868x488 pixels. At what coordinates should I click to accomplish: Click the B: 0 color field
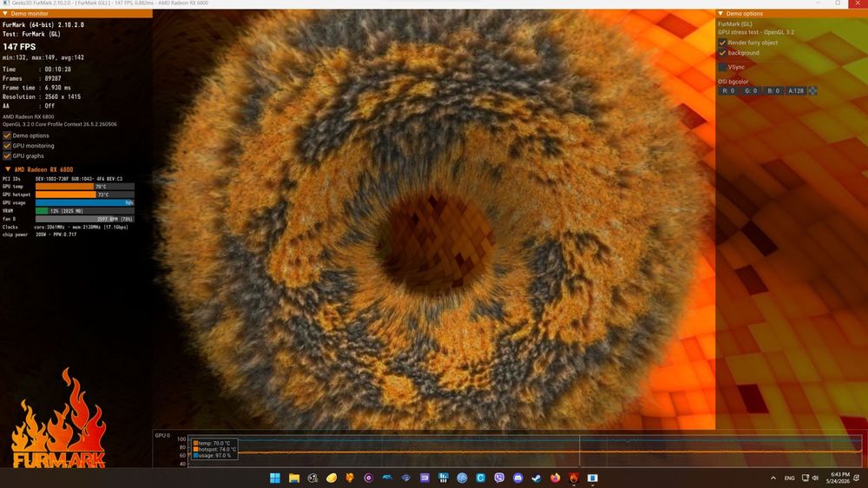tap(773, 91)
